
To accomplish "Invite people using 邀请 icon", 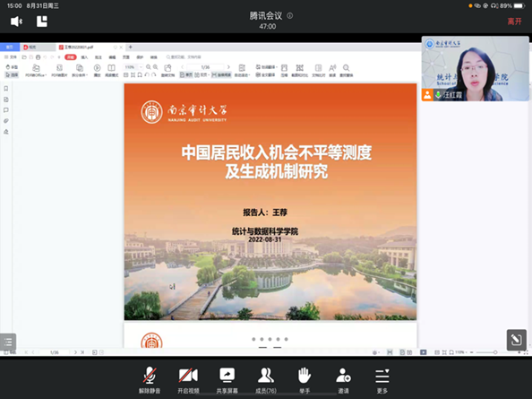I will (343, 379).
